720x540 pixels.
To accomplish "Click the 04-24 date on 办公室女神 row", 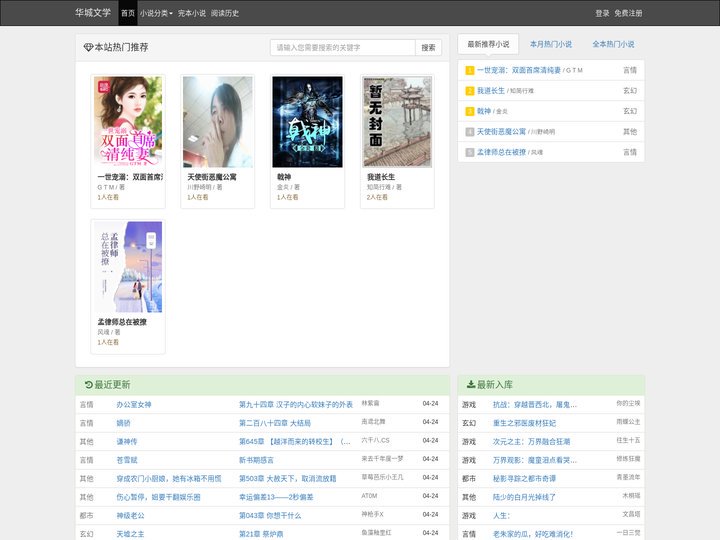I will pyautogui.click(x=430, y=403).
